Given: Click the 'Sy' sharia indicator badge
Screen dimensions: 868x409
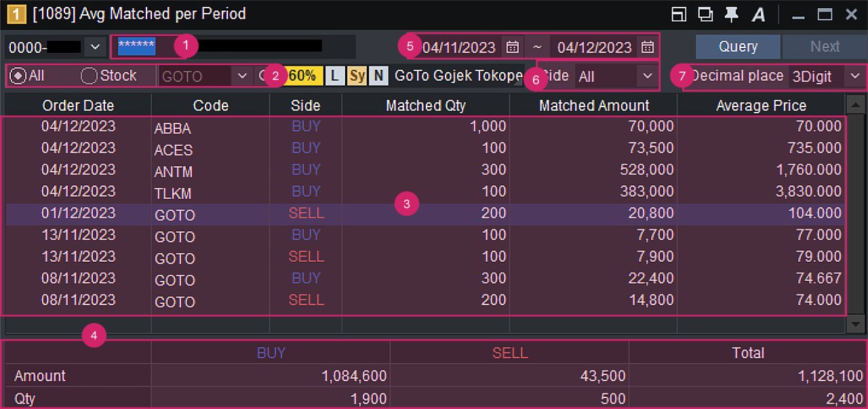Looking at the screenshot, I should tap(357, 76).
